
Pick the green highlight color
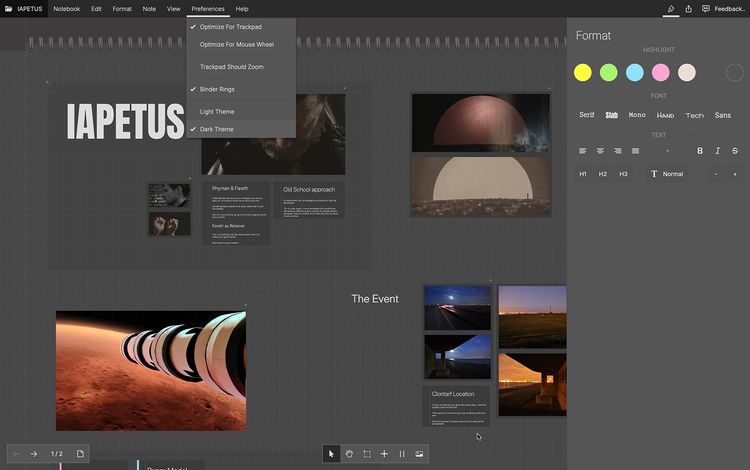pyautogui.click(x=609, y=73)
